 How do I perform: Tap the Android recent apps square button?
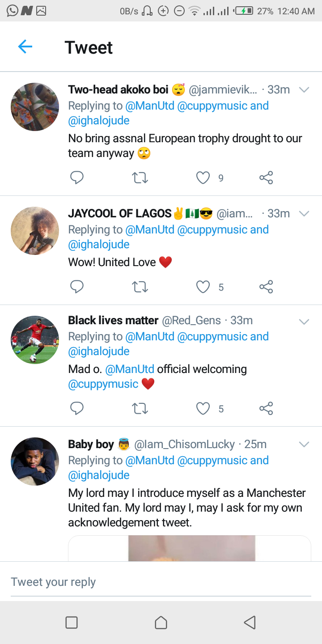click(72, 623)
